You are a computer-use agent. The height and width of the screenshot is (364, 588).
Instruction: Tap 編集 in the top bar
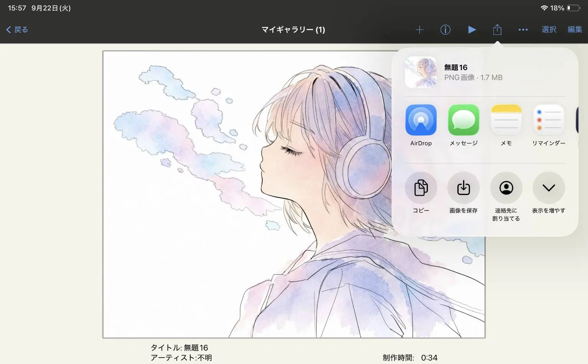575,30
